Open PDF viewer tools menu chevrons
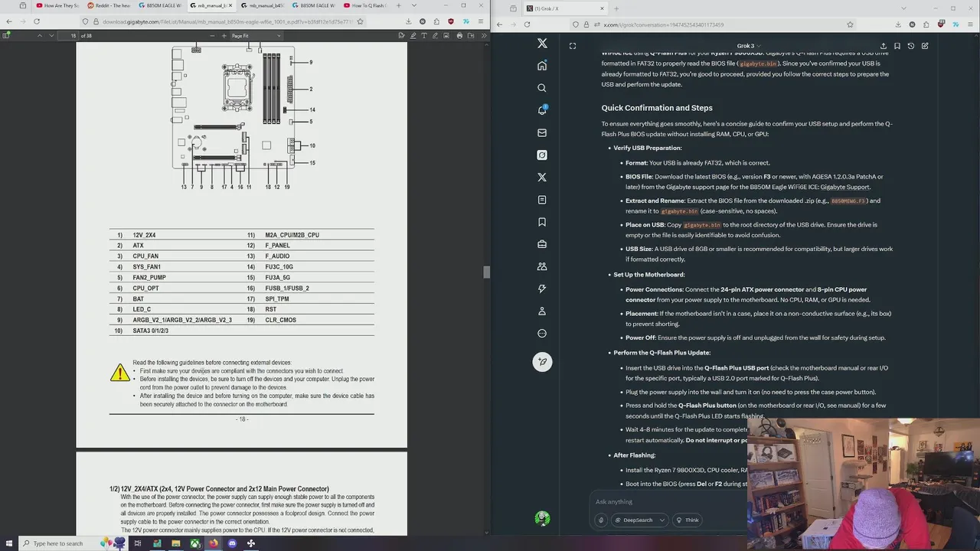Viewport: 980px width, 551px height. [482, 35]
